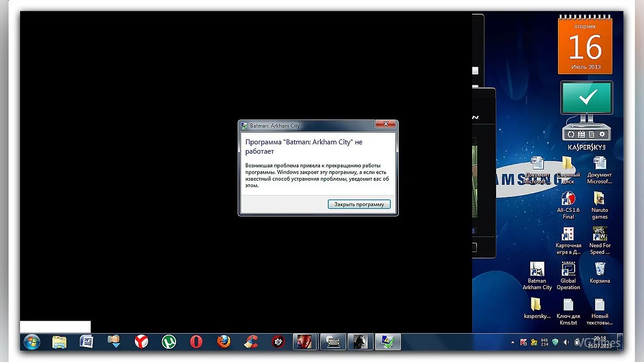Click the Kaspersky gadget green checkmark monitor

click(x=587, y=98)
